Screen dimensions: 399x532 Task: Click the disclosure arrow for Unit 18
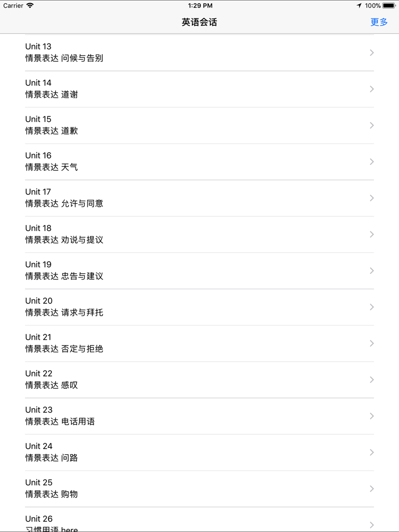(x=371, y=234)
